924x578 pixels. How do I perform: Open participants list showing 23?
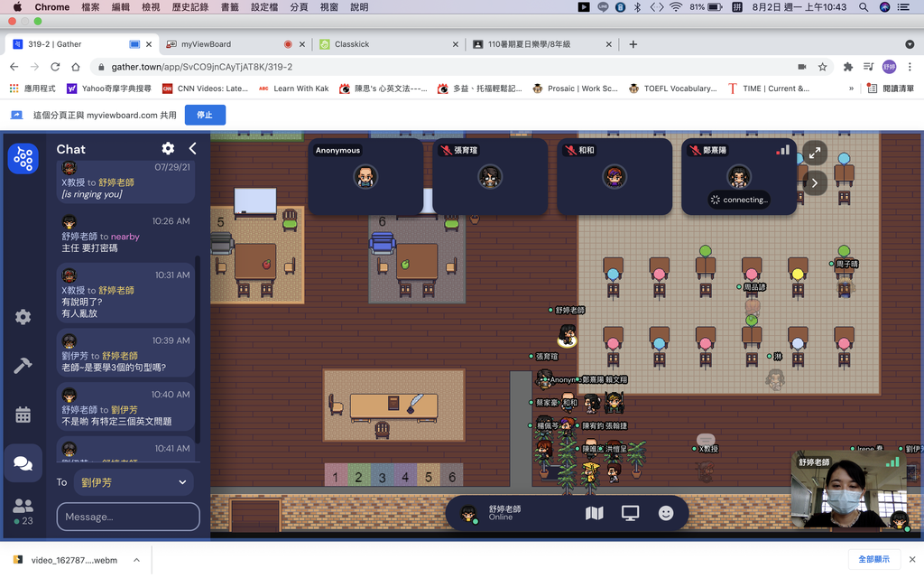pos(23,511)
